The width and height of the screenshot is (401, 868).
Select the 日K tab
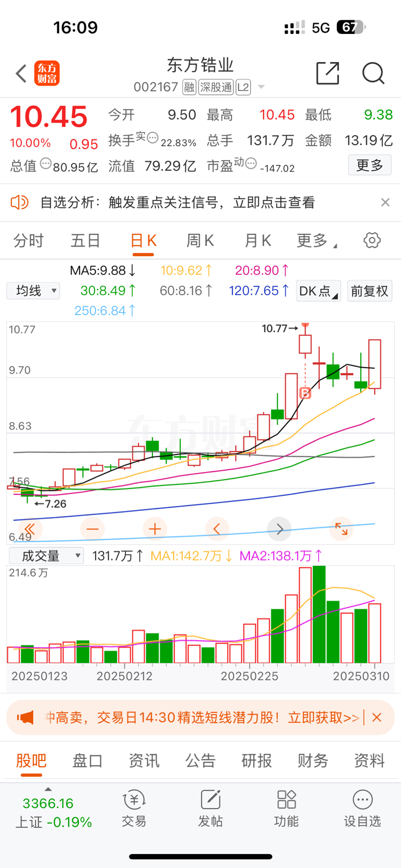(x=143, y=241)
